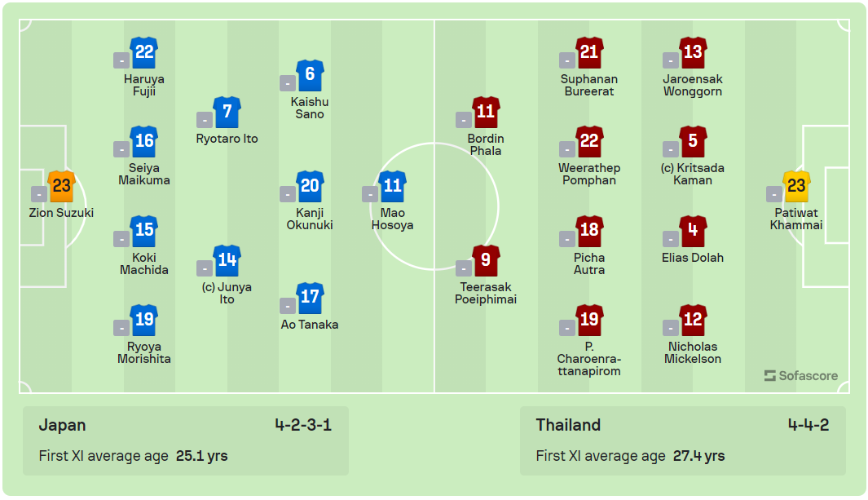Viewport: 868px width, 500px height.
Task: Select Mao Hosoya's number 11 shirt
Action: click(x=392, y=186)
